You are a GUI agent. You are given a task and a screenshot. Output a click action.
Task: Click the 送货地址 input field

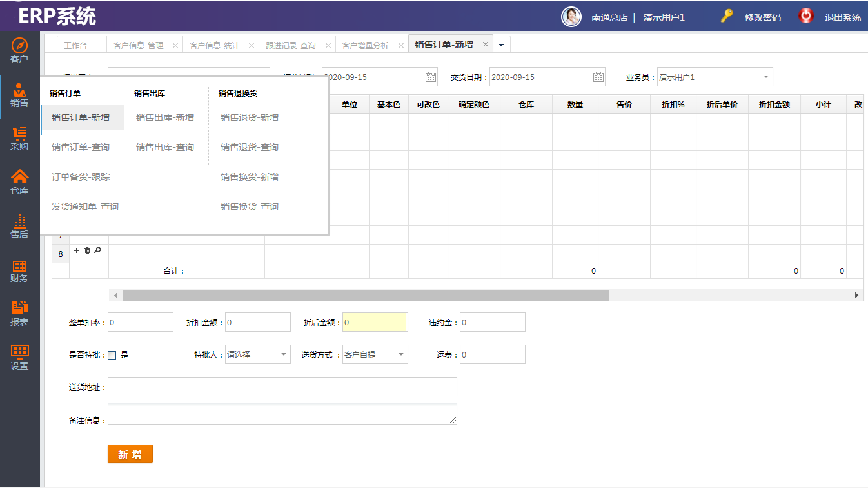pyautogui.click(x=282, y=387)
